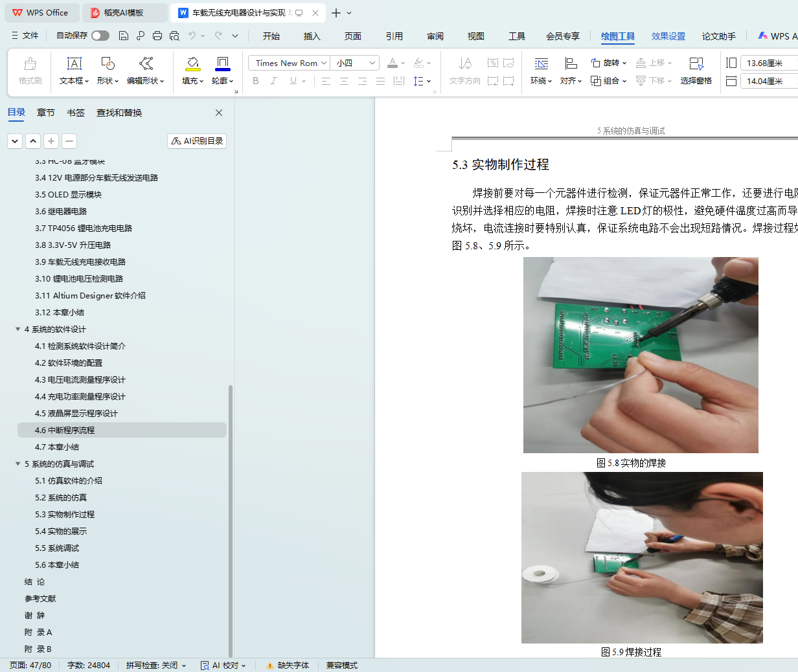Click the Text Box (文本框) tool icon
The image size is (798, 672).
pyautogui.click(x=74, y=63)
